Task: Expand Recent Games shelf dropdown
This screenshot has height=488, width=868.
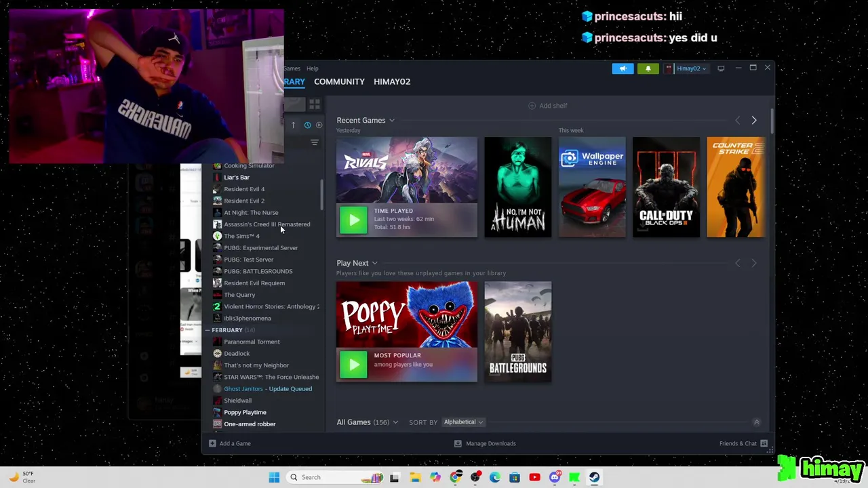Action: (x=391, y=121)
